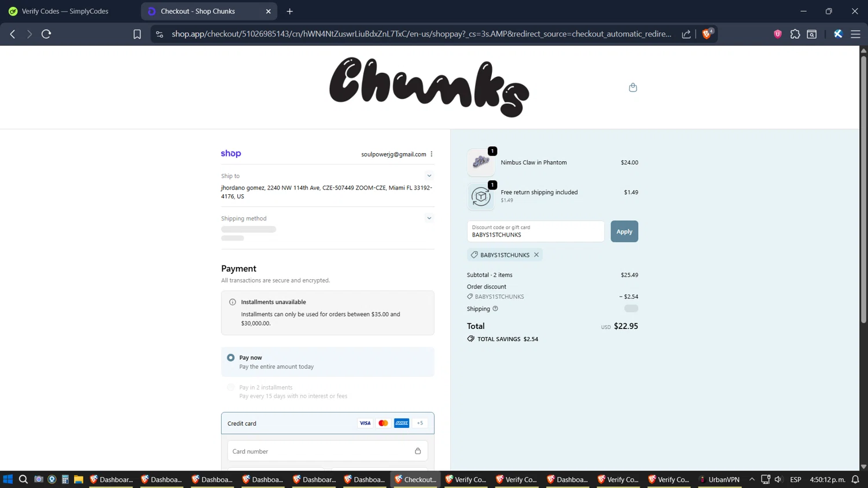Open the browser extensions puzzle menu

pyautogui.click(x=795, y=34)
